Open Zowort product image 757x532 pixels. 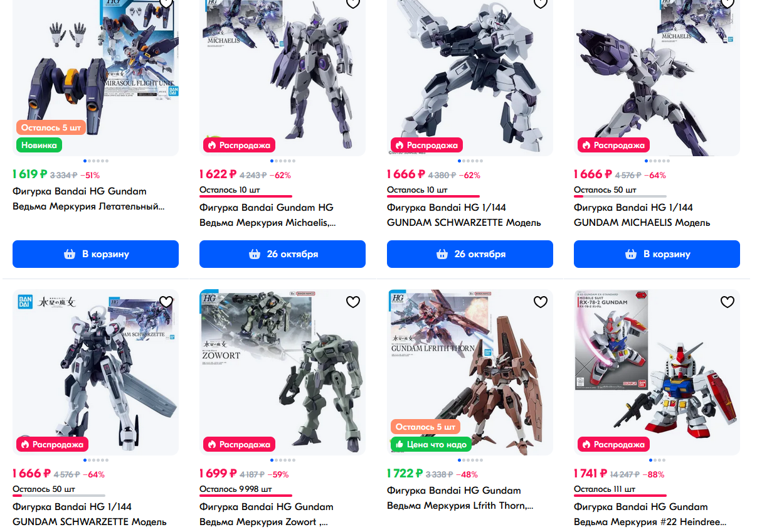pyautogui.click(x=282, y=372)
